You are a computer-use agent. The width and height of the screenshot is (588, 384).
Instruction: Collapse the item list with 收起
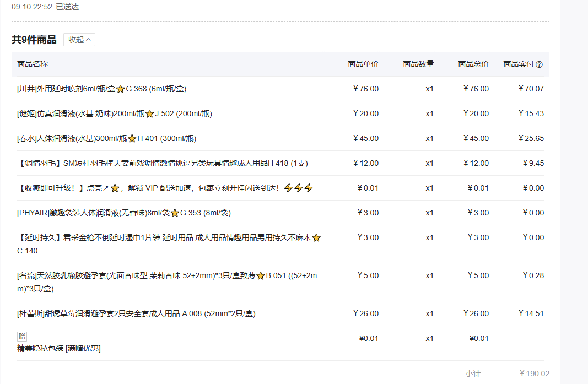click(x=79, y=40)
